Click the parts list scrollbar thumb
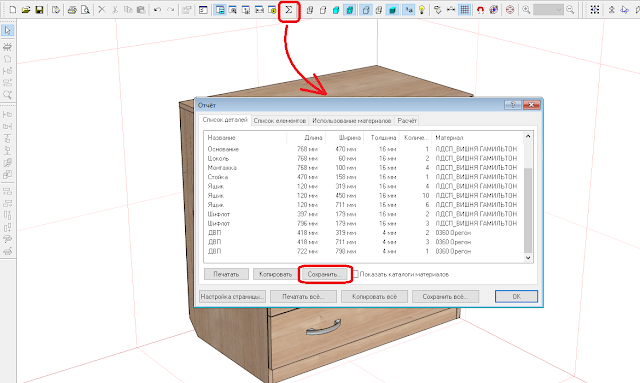640x383 pixels. [528, 210]
